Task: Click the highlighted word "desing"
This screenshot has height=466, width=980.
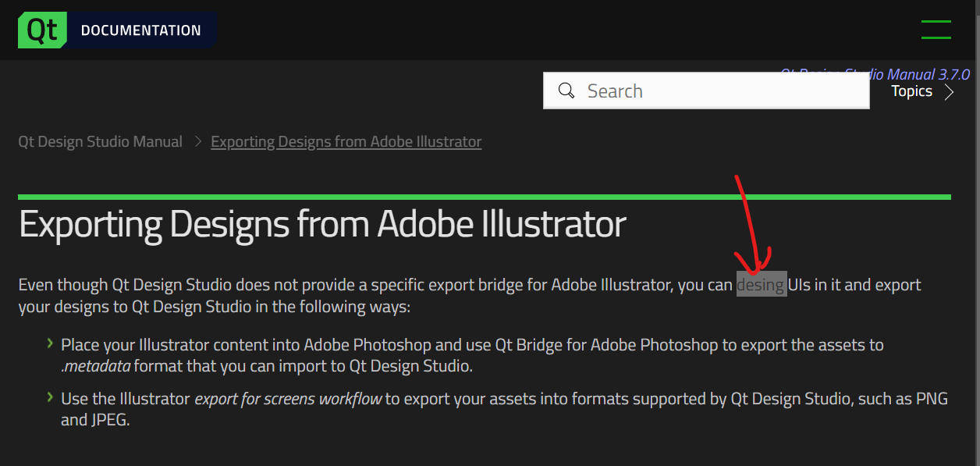Action: click(761, 285)
